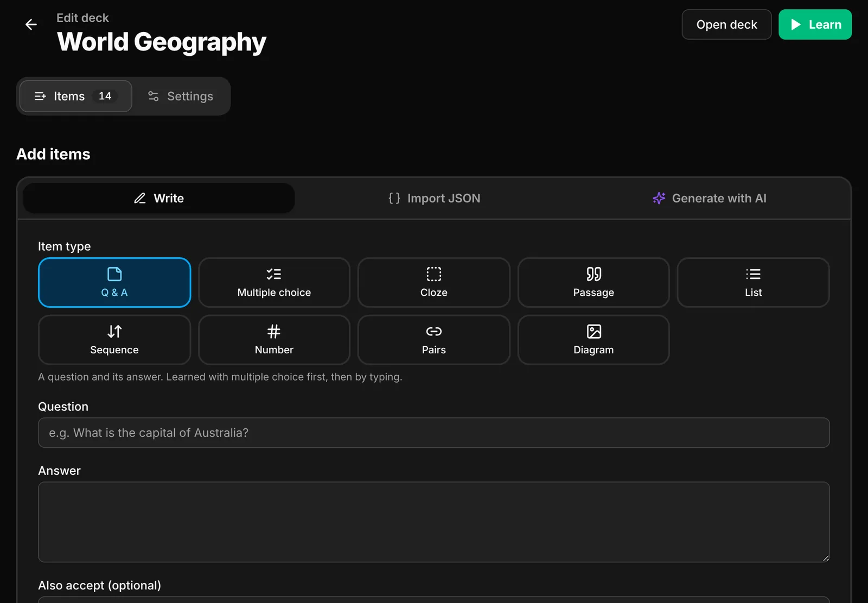Pick the Passage item type
Image resolution: width=868 pixels, height=603 pixels.
coord(593,282)
